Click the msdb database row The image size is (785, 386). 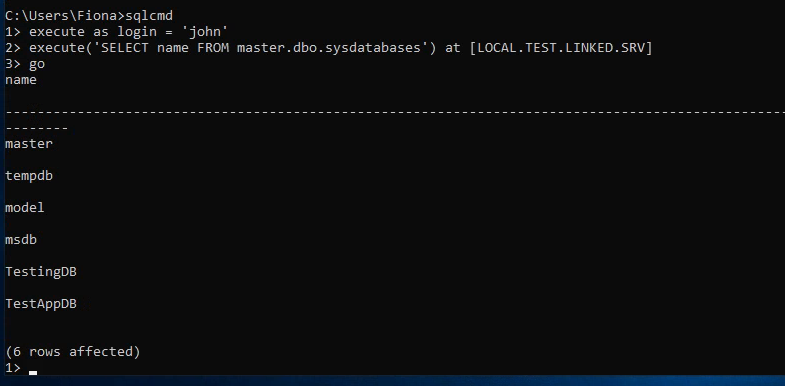click(x=21, y=240)
